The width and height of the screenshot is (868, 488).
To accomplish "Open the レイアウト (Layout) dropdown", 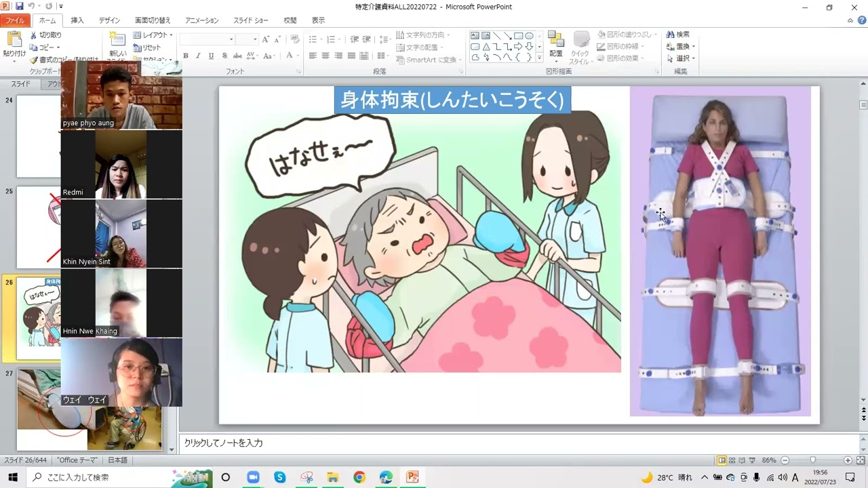I will [153, 35].
